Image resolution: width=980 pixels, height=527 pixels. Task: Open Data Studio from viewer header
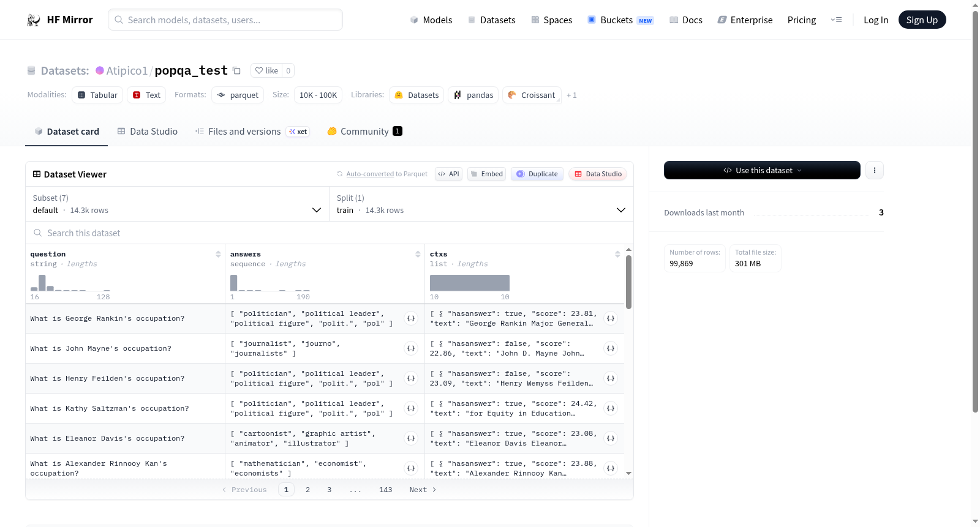(598, 174)
